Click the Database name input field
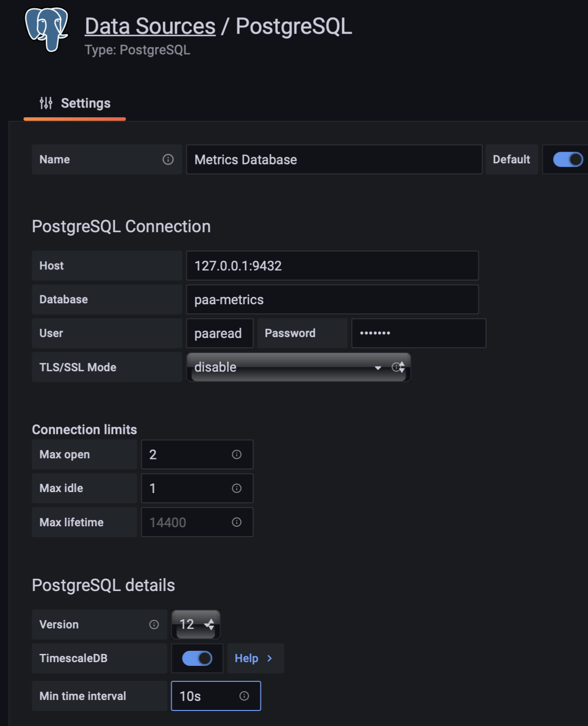The image size is (588, 726). (x=332, y=300)
